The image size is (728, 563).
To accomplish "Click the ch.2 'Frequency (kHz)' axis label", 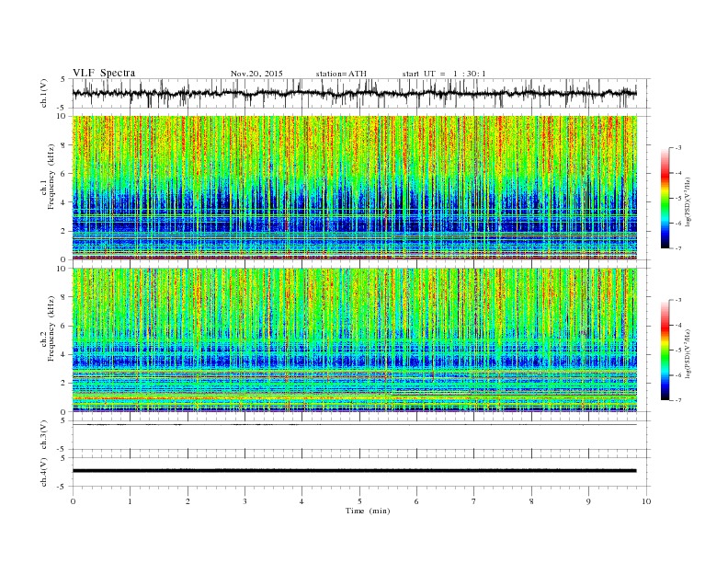I will click(x=51, y=328).
